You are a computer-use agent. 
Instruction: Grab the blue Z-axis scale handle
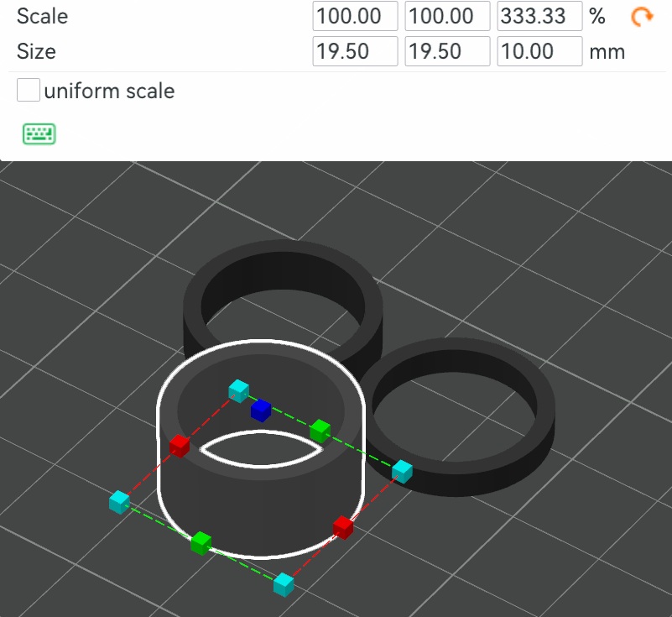coord(261,410)
